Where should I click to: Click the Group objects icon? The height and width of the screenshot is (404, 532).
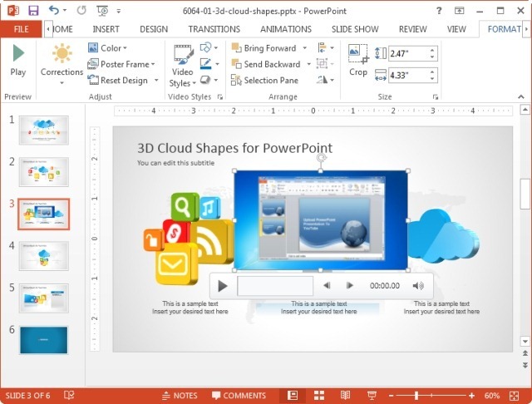click(325, 64)
